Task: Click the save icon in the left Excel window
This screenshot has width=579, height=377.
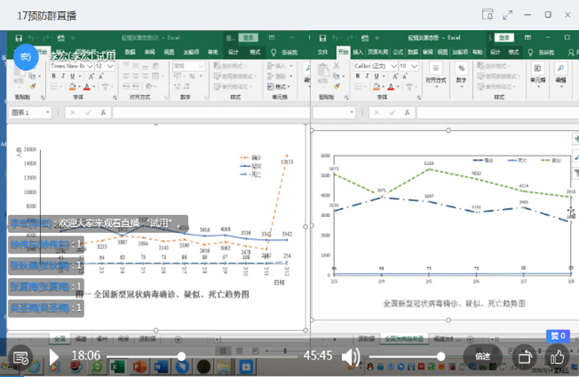Action: [x=18, y=38]
